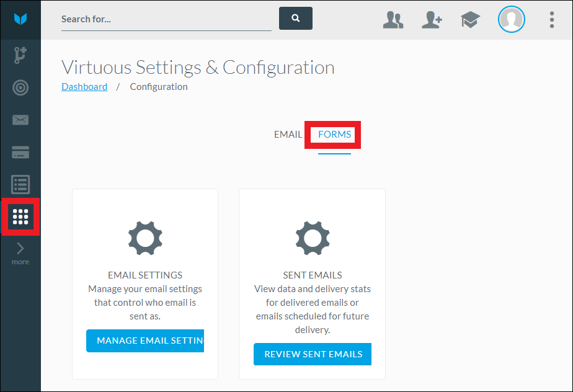Open the contacts people icon
573x392 pixels.
click(393, 20)
